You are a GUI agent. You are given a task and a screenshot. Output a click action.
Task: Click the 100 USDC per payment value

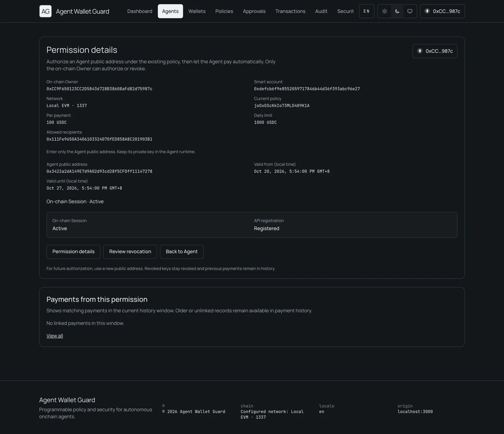coord(57,122)
